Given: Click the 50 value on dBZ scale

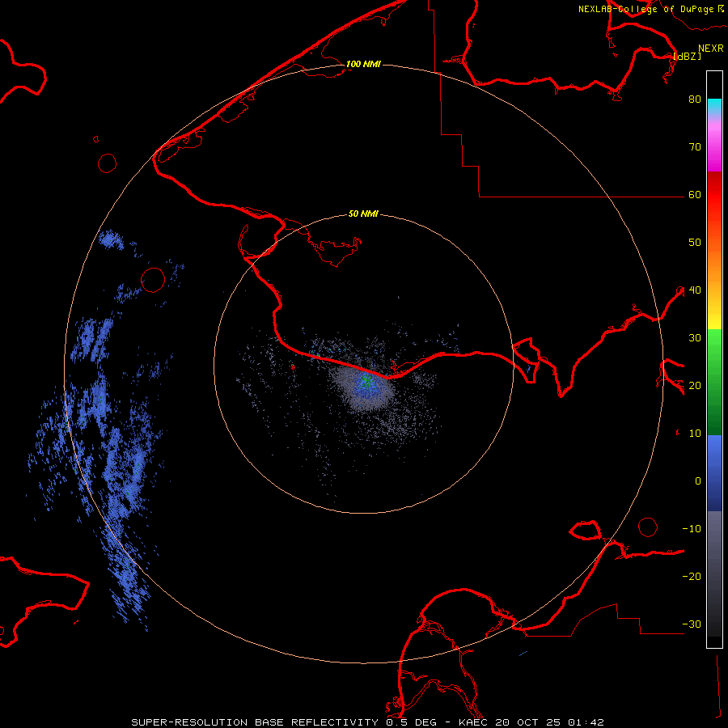Looking at the screenshot, I should 695,243.
